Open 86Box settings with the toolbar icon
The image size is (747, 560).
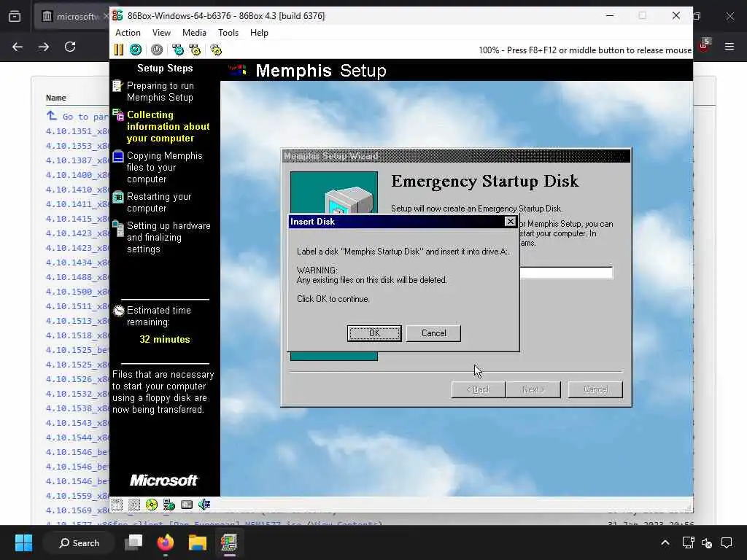click(x=216, y=50)
